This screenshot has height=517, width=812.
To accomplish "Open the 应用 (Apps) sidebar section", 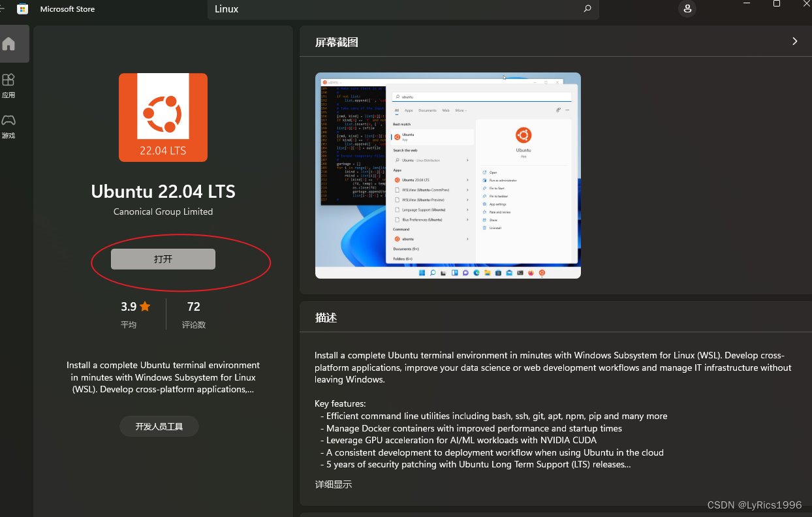I will pyautogui.click(x=8, y=86).
